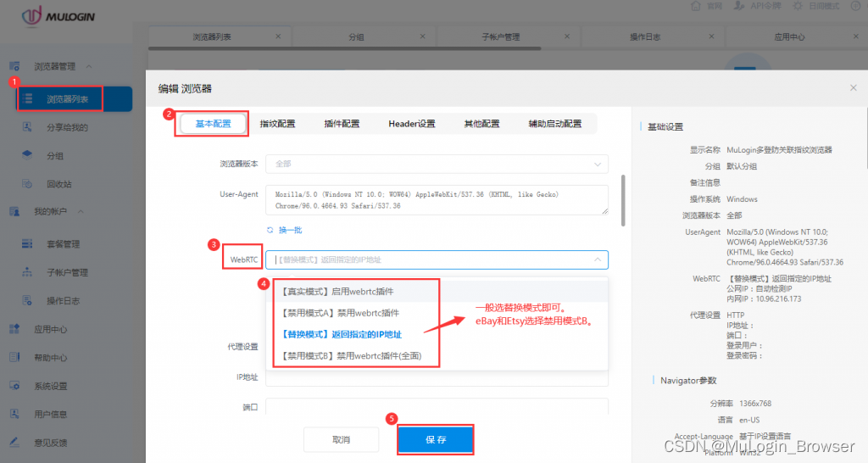This screenshot has height=463, width=868.
Task: Open 帮助中心 in sidebar
Action: (x=50, y=357)
